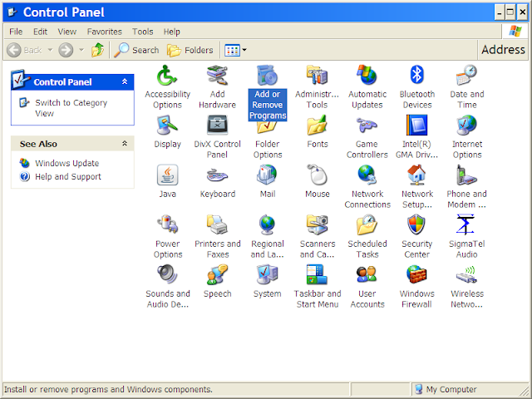Open the Add Hardware wizard icon
This screenshot has width=532, height=399.
[217, 75]
